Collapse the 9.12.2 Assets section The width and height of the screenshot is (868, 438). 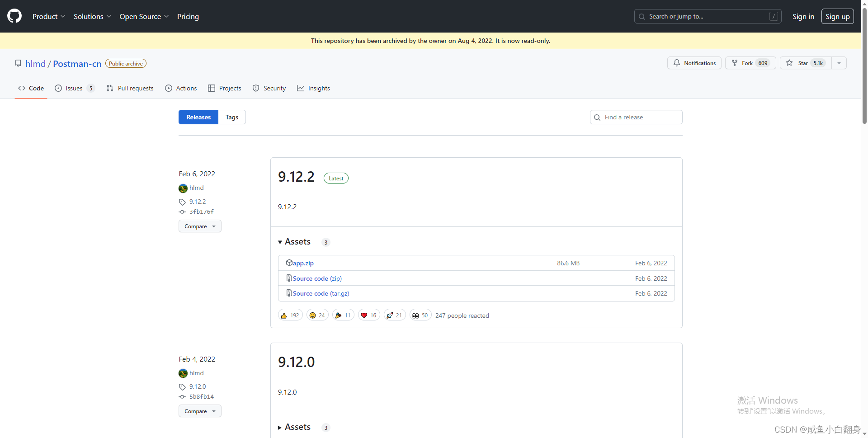pos(294,242)
